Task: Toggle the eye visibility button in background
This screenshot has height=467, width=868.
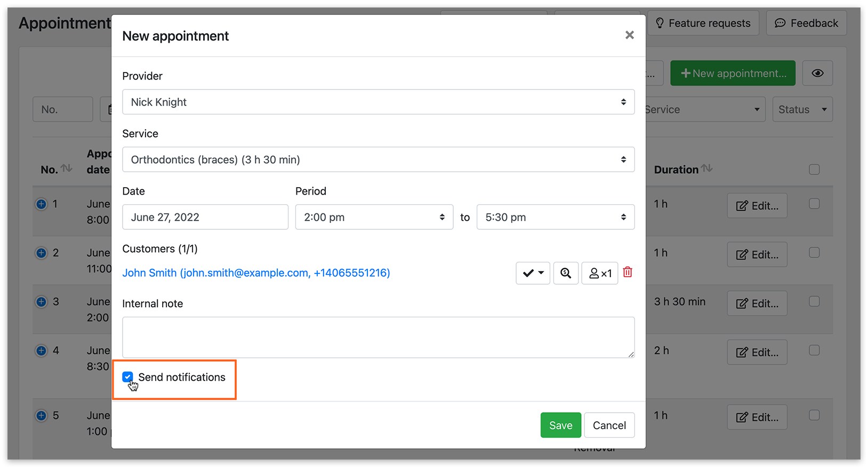Action: coord(817,73)
